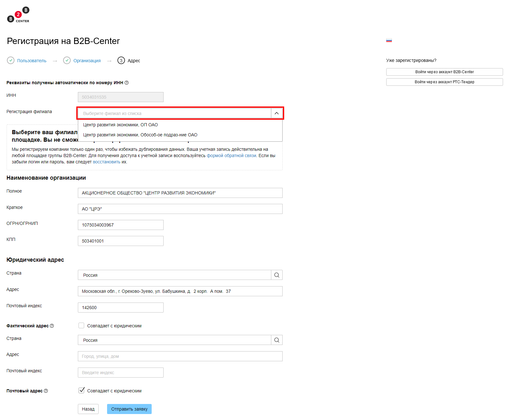Click the Уже зарегистрированы? text
The width and height of the screenshot is (509, 420).
411,60
